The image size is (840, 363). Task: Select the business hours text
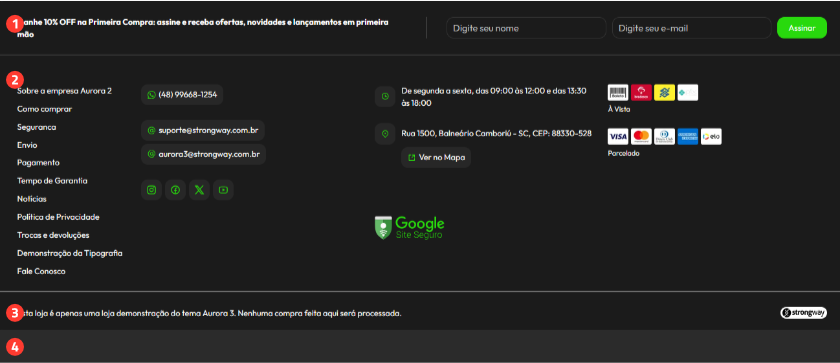(x=494, y=97)
